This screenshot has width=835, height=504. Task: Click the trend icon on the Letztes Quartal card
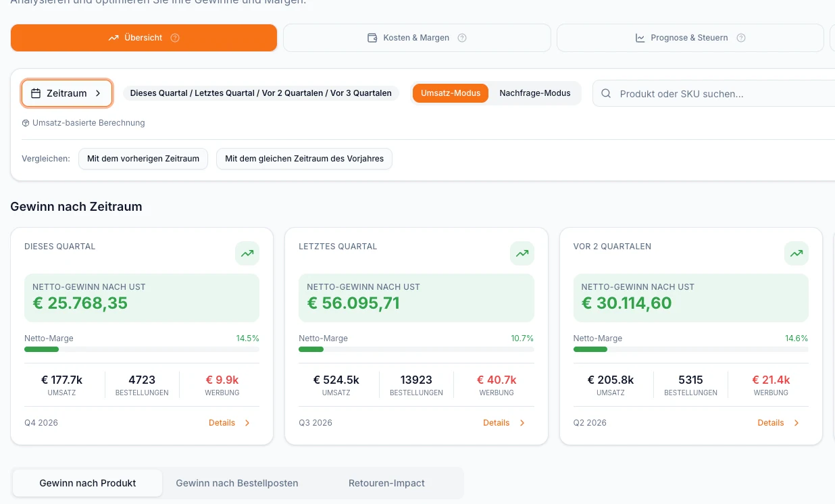pos(522,253)
